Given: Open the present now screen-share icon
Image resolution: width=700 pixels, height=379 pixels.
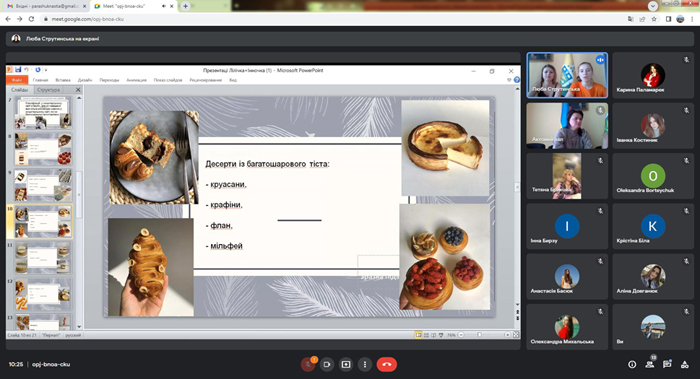Looking at the screenshot, I should (x=346, y=364).
